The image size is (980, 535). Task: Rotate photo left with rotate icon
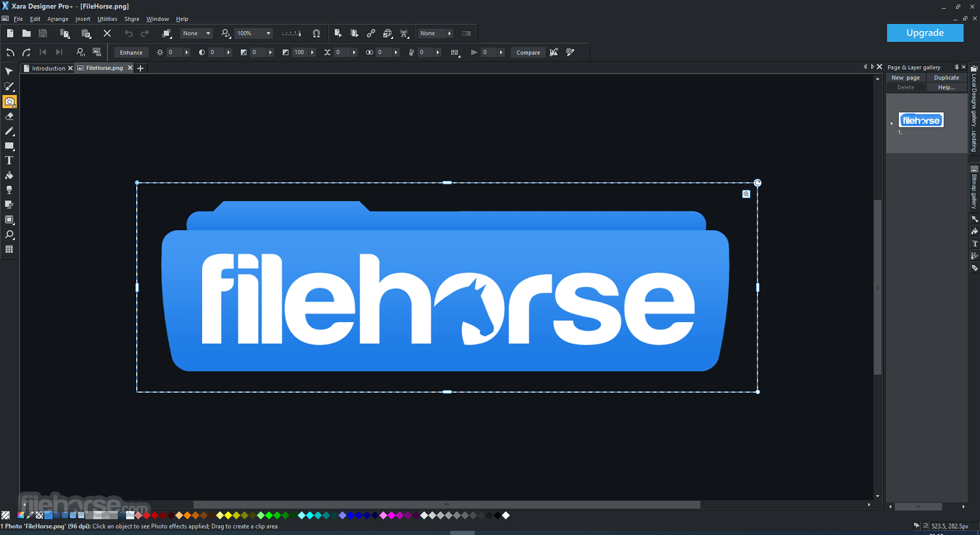(10, 53)
